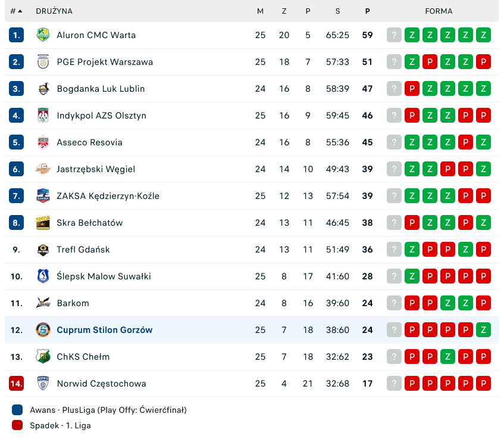The width and height of the screenshot is (504, 439).
Task: Click the PGE Projekt Warszawa crest icon
Action: 43,62
